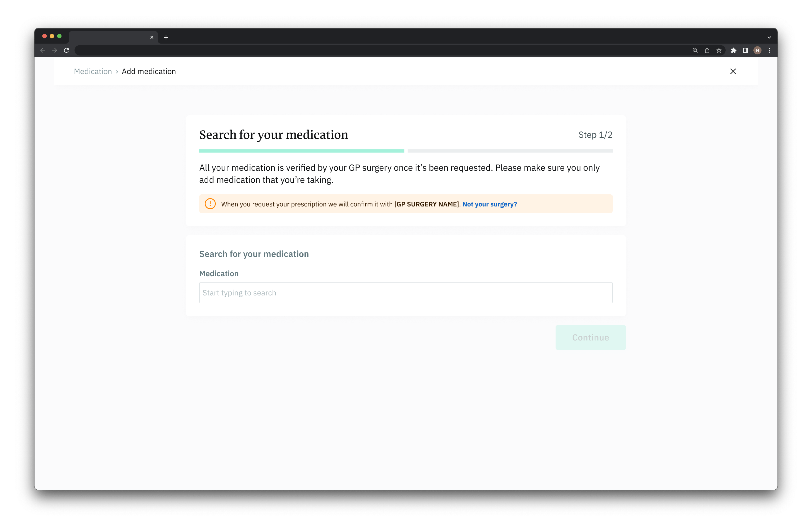Open the profile avatar N
The height and width of the screenshot is (531, 812).
click(x=757, y=51)
